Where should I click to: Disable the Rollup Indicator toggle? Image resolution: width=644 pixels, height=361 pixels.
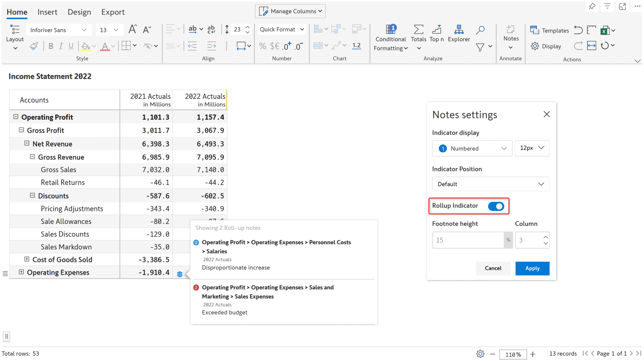(x=497, y=206)
